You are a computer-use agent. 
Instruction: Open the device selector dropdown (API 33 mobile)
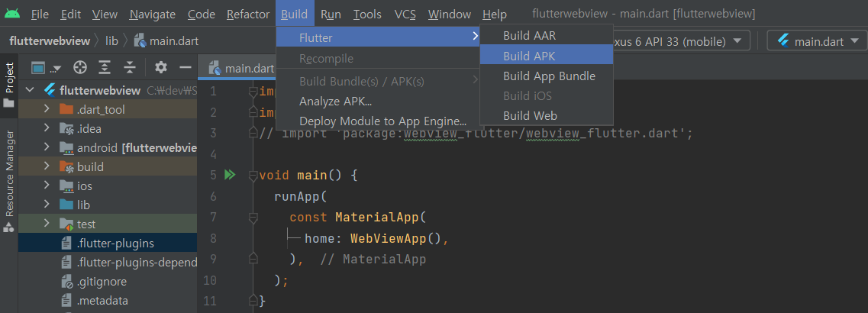(x=682, y=41)
